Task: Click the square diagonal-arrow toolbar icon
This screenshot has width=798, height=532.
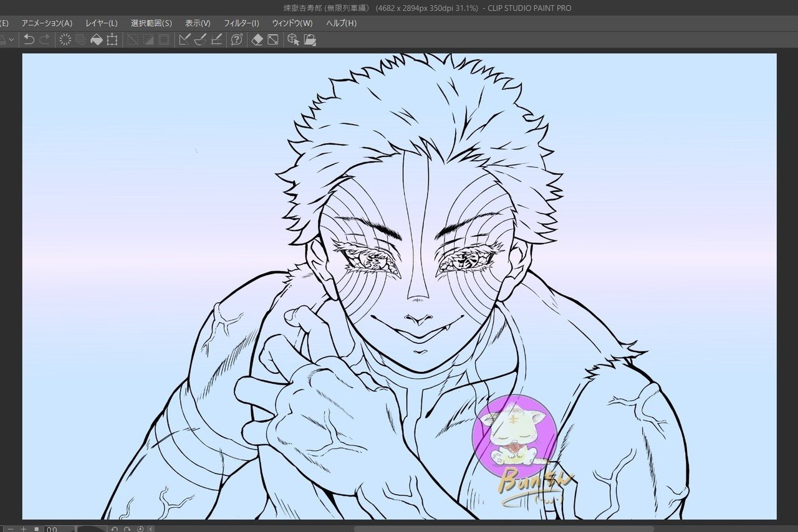Action: [x=273, y=40]
